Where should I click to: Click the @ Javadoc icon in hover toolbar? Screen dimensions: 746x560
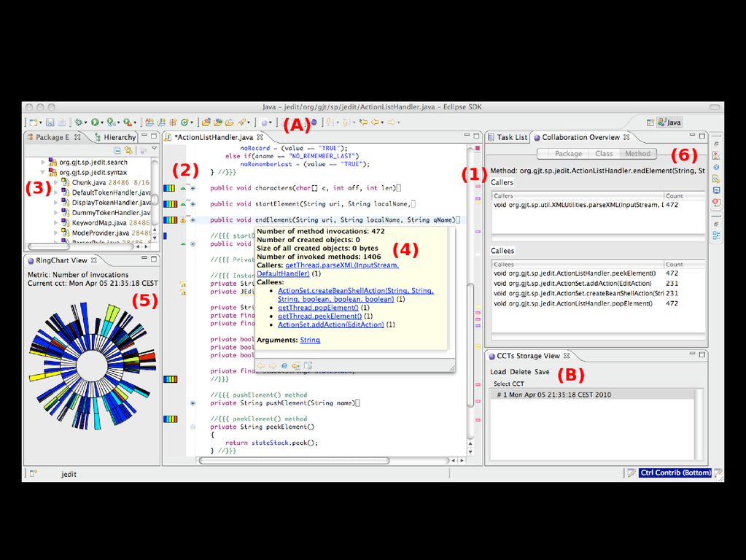click(284, 366)
